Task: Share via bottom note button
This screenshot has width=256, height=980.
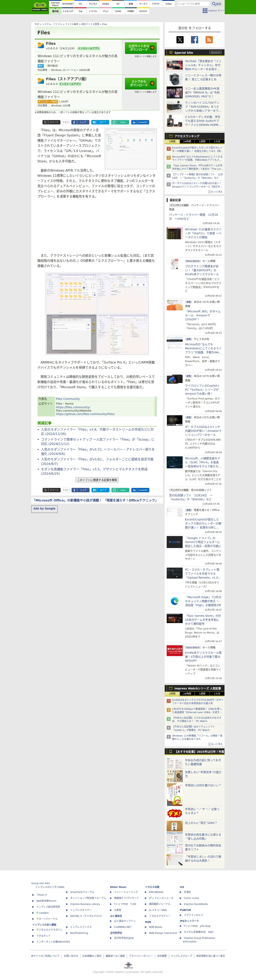Action: pyautogui.click(x=120, y=490)
